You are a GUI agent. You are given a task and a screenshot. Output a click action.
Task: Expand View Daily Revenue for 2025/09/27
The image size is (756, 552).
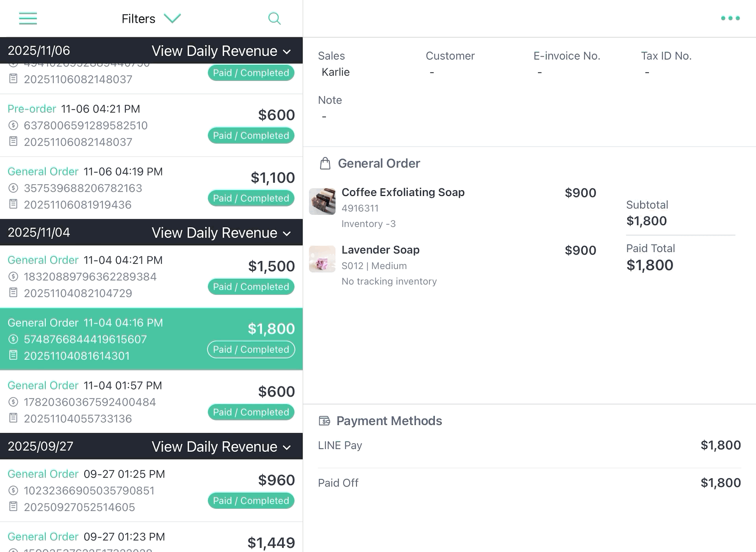coord(221,447)
